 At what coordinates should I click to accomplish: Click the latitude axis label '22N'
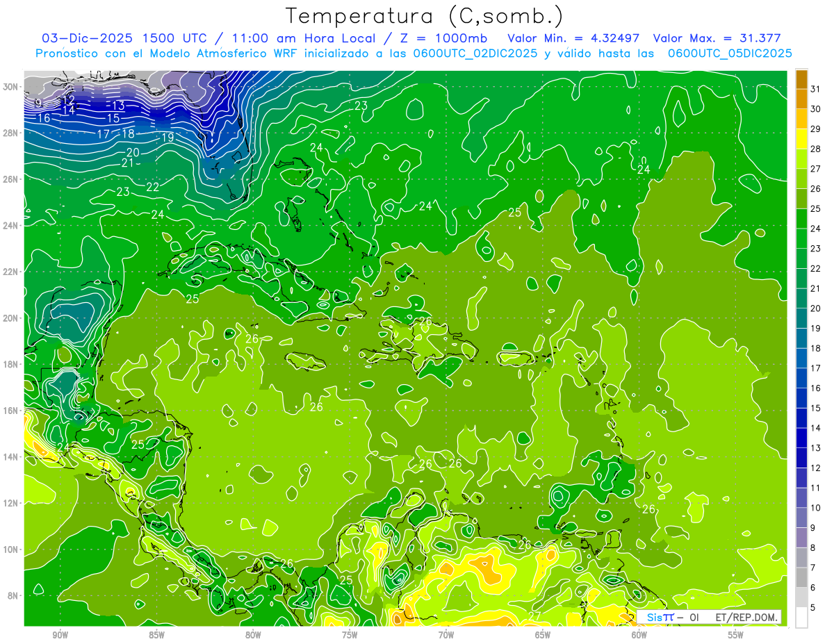[x=10, y=272]
